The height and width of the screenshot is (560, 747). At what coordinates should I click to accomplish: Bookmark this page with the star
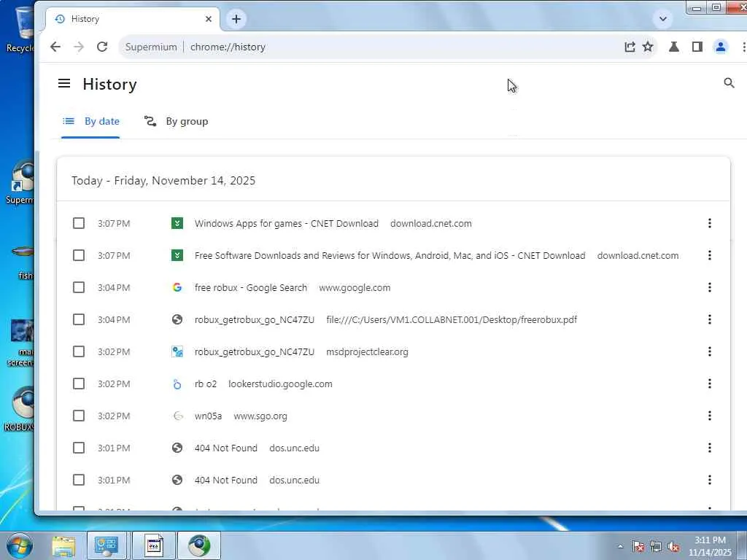[x=648, y=47]
